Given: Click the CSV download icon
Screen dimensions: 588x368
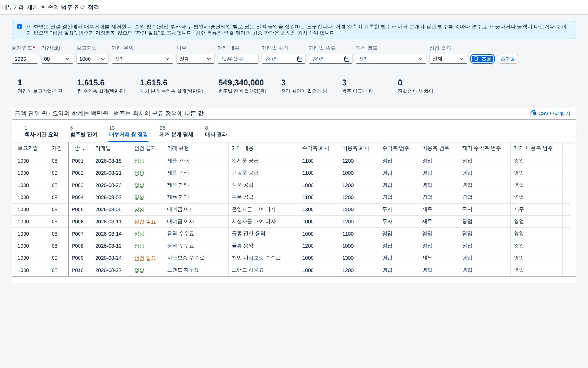Looking at the screenshot, I should pos(533,113).
